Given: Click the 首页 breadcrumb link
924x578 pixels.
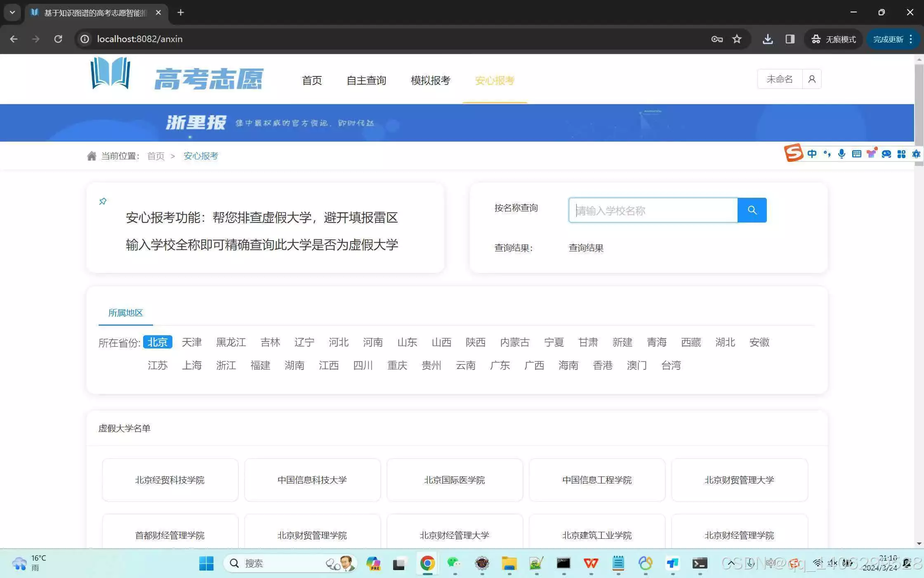Looking at the screenshot, I should (156, 156).
